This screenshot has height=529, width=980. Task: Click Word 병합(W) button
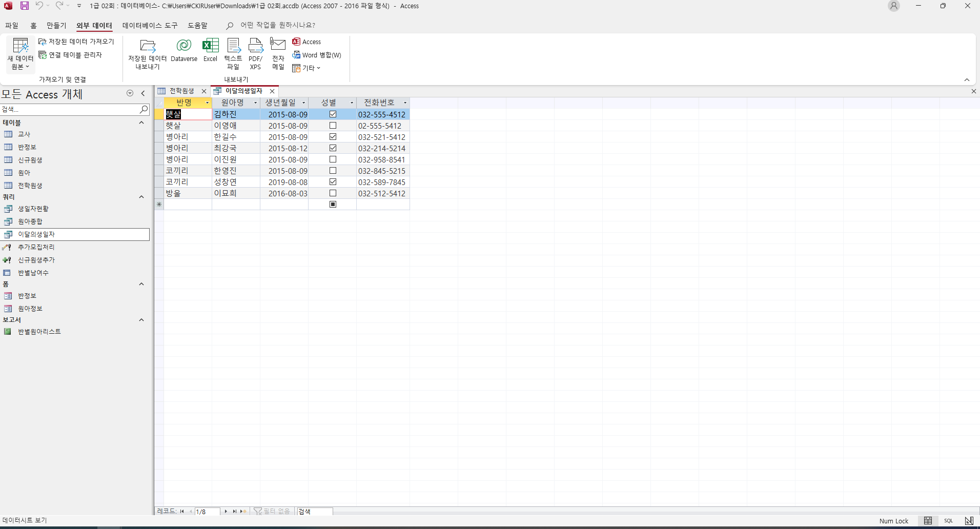pyautogui.click(x=317, y=55)
